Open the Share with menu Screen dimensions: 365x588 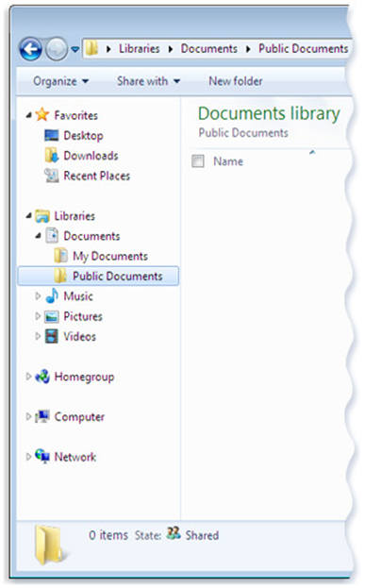(148, 81)
